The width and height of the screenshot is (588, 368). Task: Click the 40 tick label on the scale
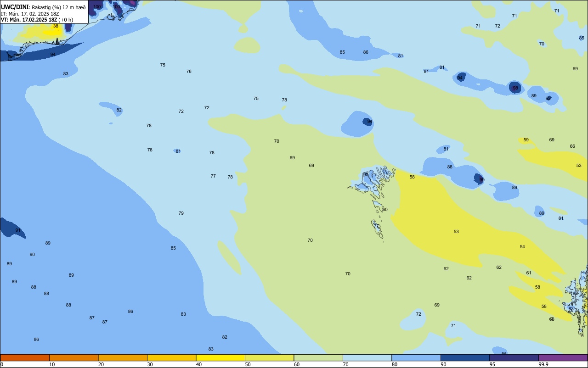click(x=199, y=364)
